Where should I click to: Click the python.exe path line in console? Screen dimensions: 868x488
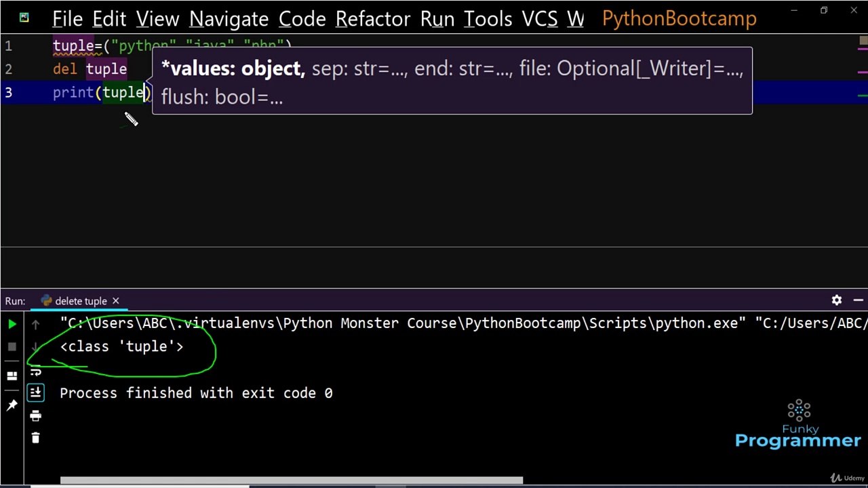[464, 323]
